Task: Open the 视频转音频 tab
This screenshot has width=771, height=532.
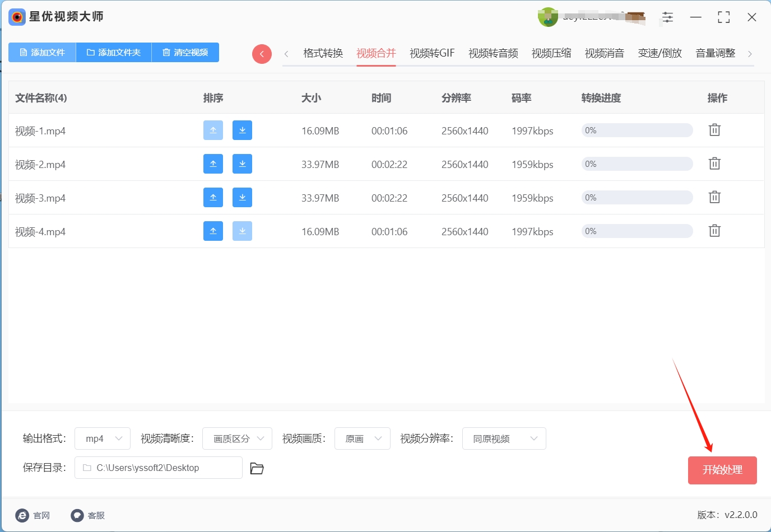Action: (x=493, y=53)
